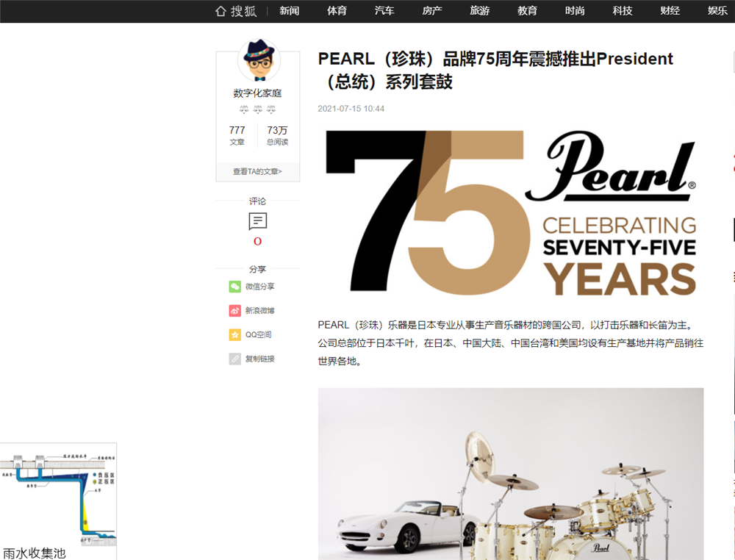Screen dimensions: 735x560
Task: Open the 体育 channel
Action: (x=337, y=11)
